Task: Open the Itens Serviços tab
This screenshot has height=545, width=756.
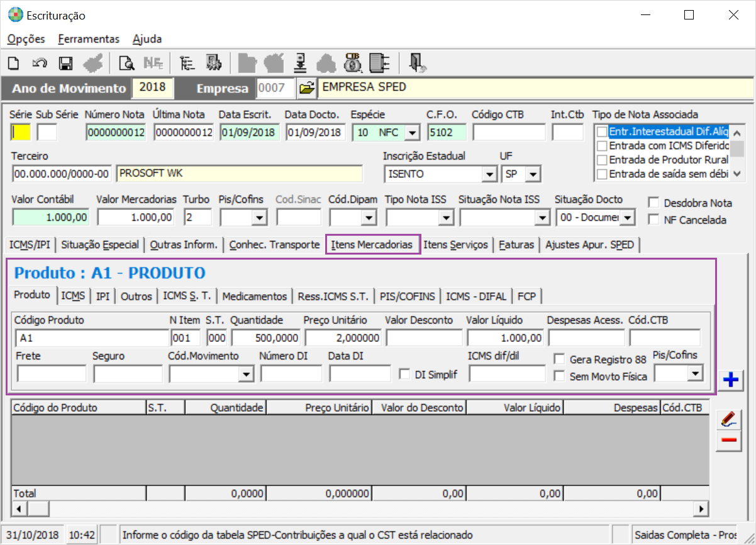Action: [455, 245]
